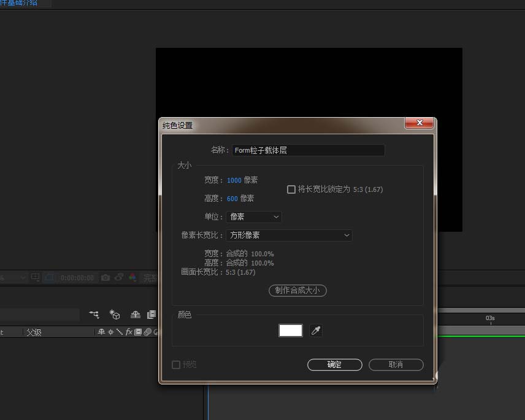Enable lock aspect ratio to 5:3 checkbox
The height and width of the screenshot is (420, 525).
(x=291, y=189)
